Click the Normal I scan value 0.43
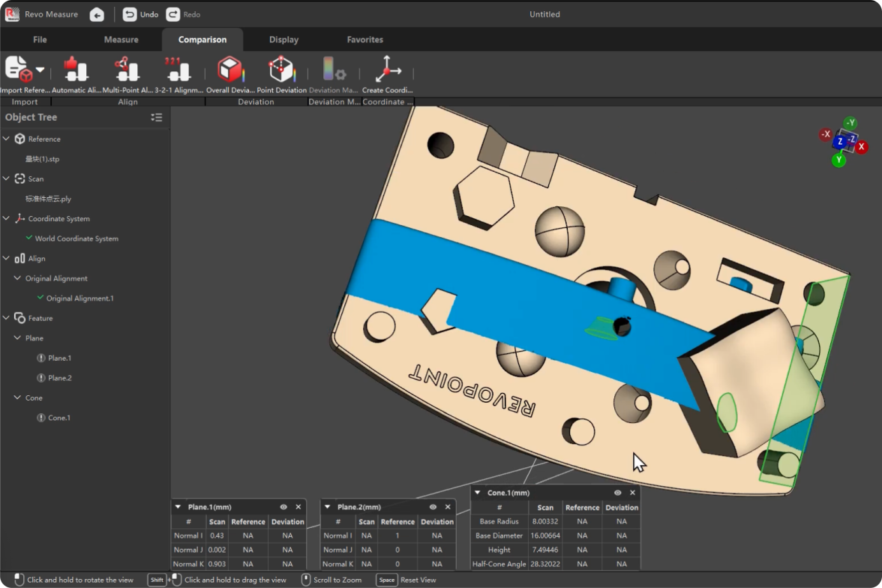The height and width of the screenshot is (588, 882). coord(217,535)
